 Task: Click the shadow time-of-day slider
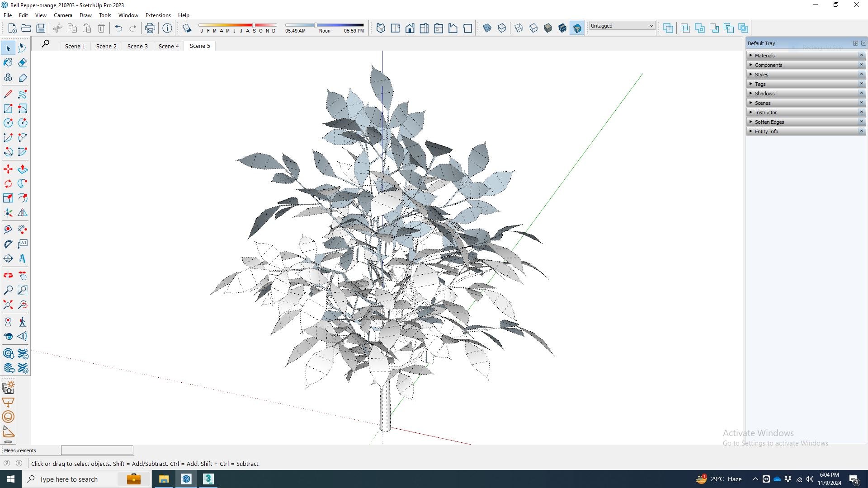pos(316,25)
